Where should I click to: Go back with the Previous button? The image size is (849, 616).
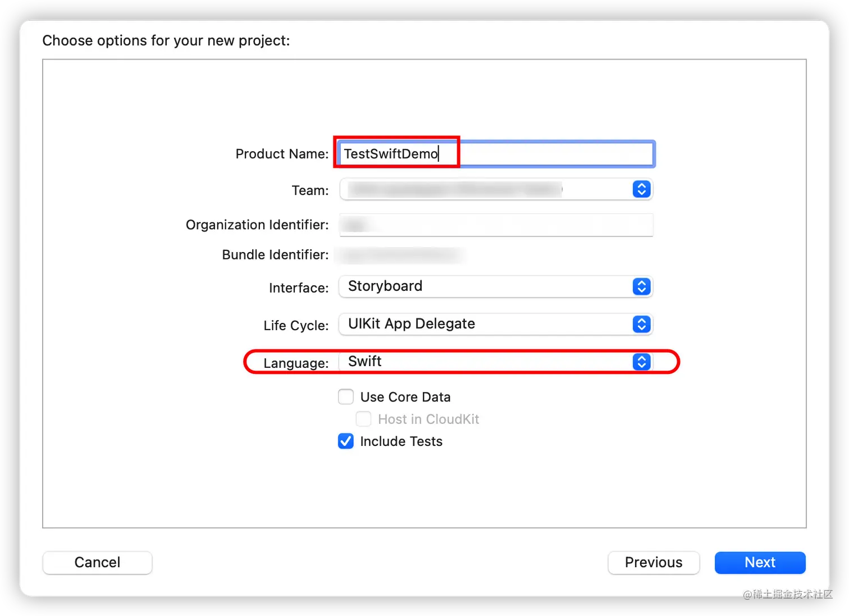point(654,562)
